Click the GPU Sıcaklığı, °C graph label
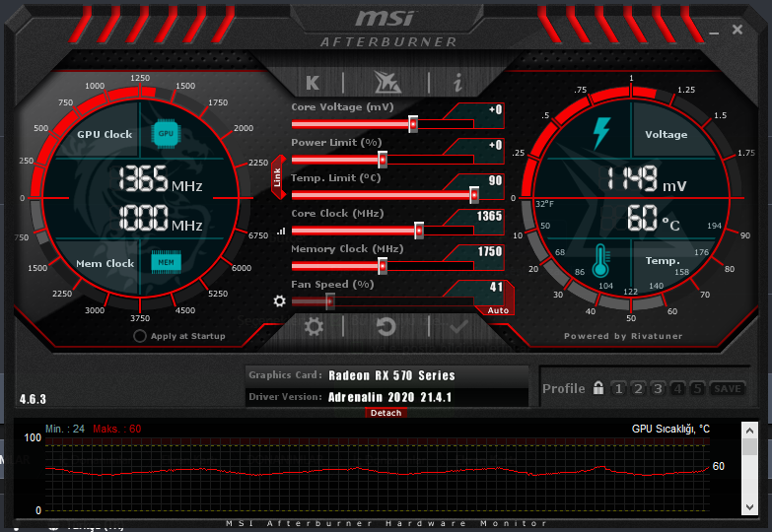This screenshot has width=772, height=532. click(670, 430)
